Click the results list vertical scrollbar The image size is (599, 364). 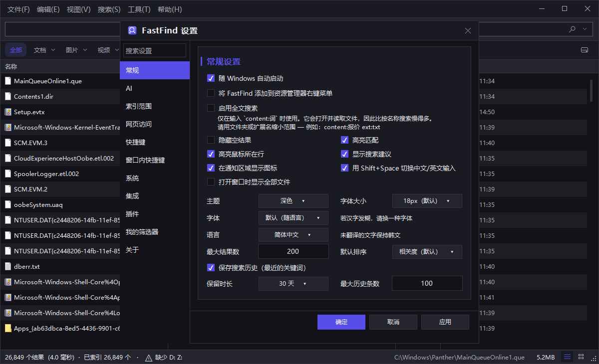[592, 90]
